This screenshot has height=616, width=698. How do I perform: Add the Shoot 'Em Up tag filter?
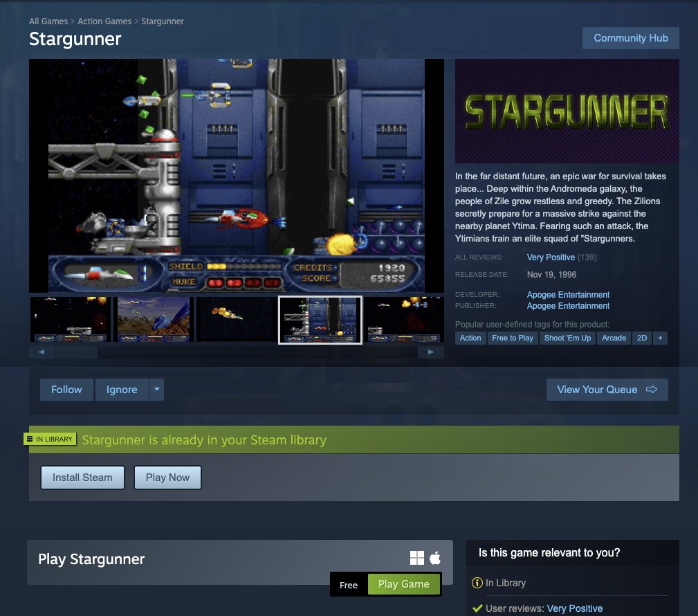tap(567, 338)
